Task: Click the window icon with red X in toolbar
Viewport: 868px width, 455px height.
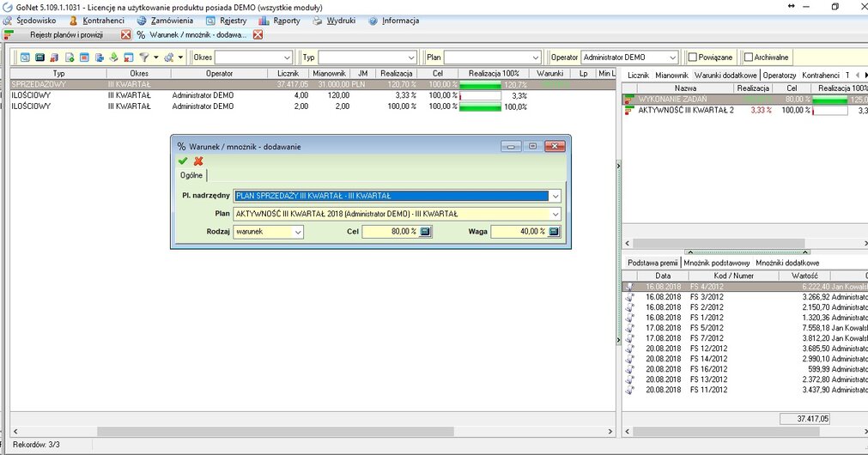Action: click(129, 57)
